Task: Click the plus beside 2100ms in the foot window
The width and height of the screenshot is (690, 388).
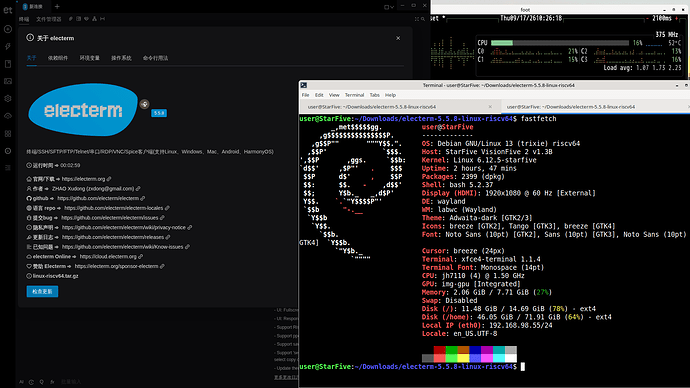Action: point(677,18)
